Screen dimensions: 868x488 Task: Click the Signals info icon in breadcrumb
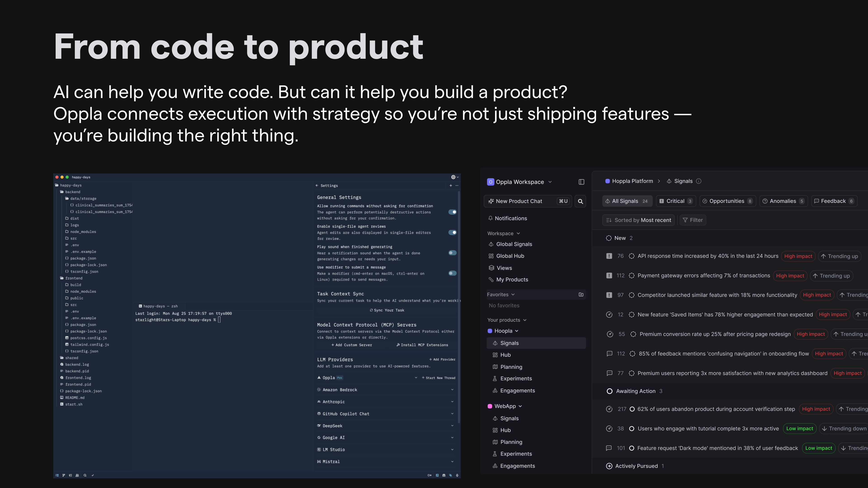[x=698, y=181]
